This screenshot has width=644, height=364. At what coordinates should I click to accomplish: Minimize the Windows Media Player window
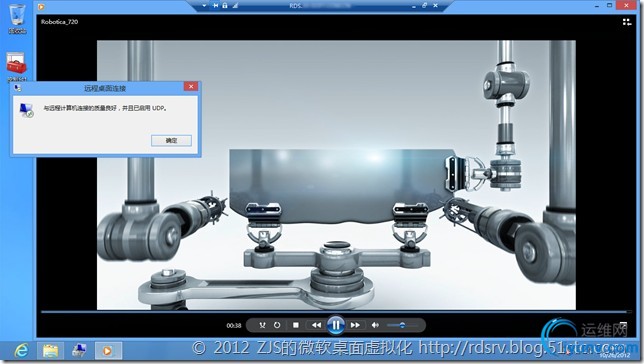coord(597,6)
